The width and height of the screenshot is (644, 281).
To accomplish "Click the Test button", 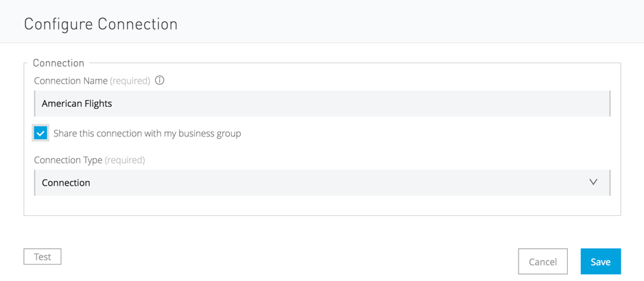I will [43, 257].
